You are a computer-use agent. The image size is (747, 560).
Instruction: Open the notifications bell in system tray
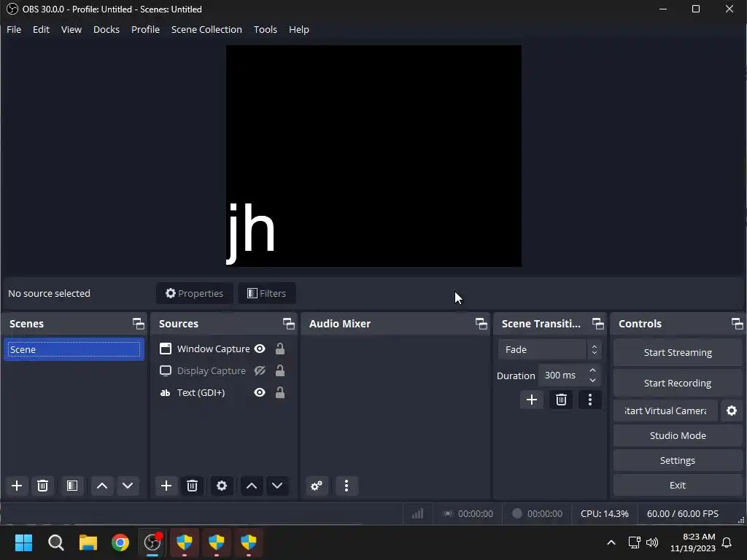click(x=727, y=542)
